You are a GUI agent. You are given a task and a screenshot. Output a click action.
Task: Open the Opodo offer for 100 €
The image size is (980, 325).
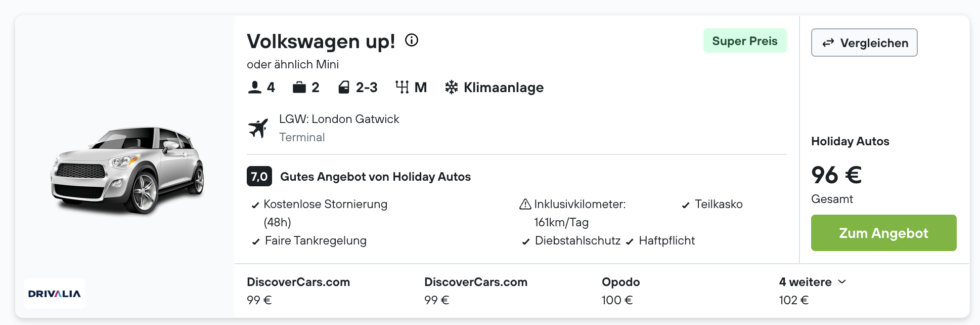tap(620, 291)
